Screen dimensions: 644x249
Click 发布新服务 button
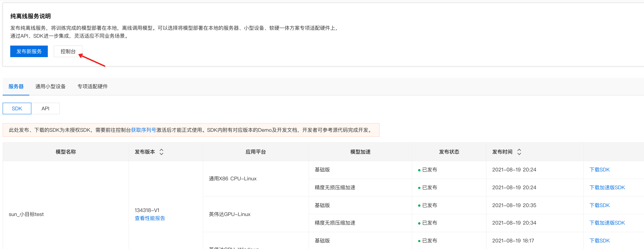(x=29, y=51)
